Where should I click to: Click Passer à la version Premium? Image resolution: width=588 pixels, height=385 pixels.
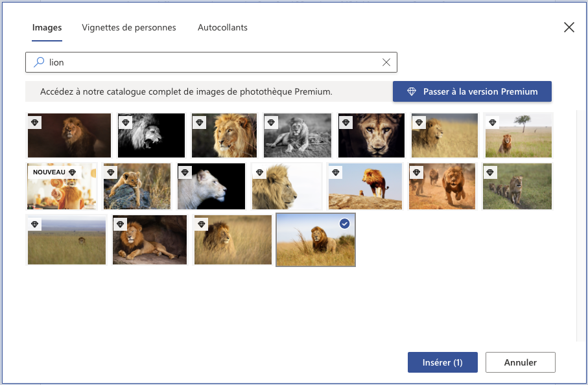472,91
